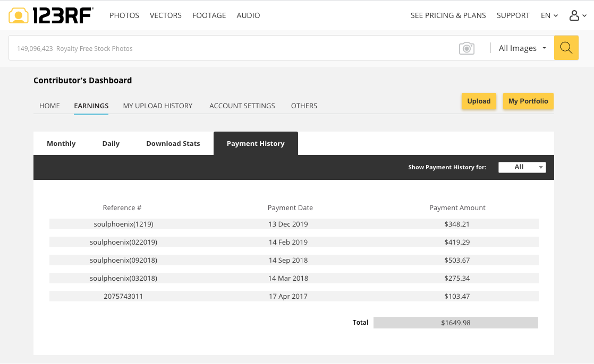Click payment date 14 Feb 2019
594x364 pixels.
[288, 242]
